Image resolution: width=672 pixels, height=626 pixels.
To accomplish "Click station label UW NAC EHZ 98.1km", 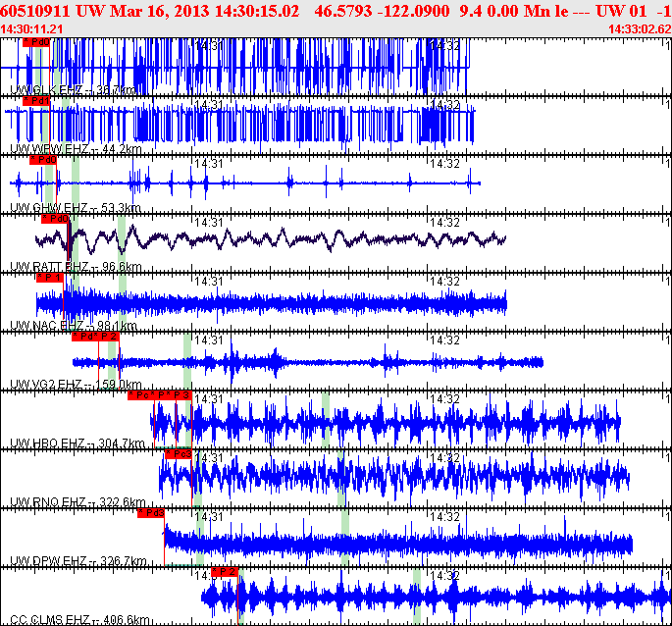I will click(74, 326).
